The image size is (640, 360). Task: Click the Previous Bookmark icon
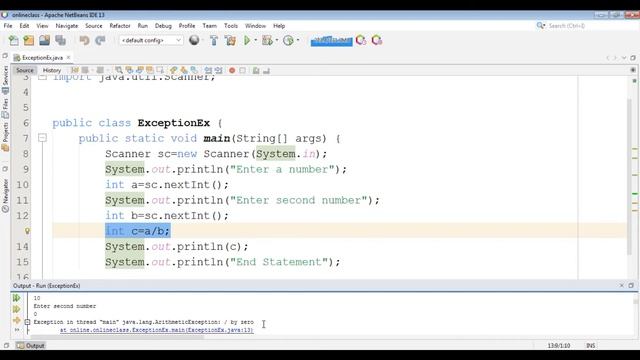(173, 70)
